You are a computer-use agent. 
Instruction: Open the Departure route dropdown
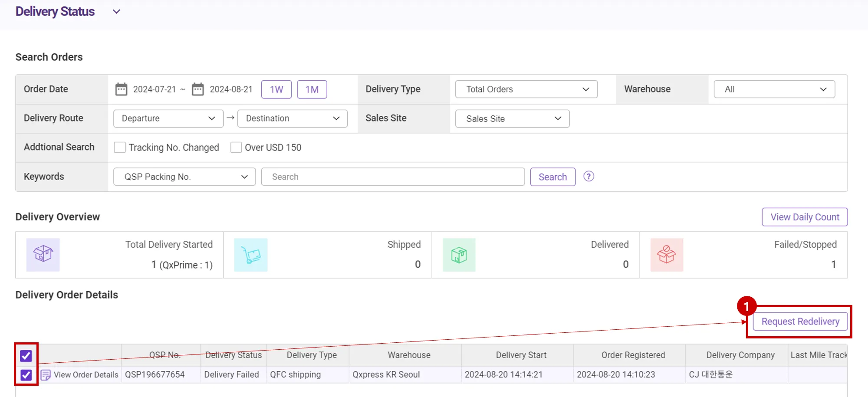pyautogui.click(x=168, y=118)
